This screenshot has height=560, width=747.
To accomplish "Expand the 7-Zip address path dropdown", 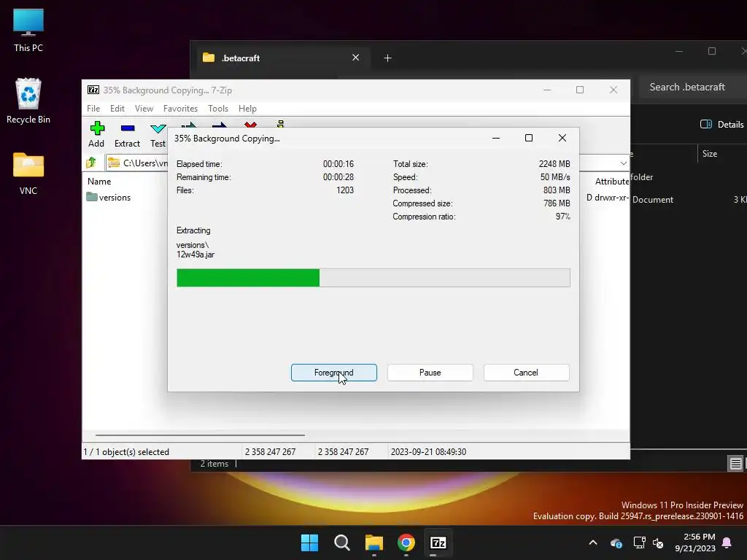I will [x=623, y=163].
